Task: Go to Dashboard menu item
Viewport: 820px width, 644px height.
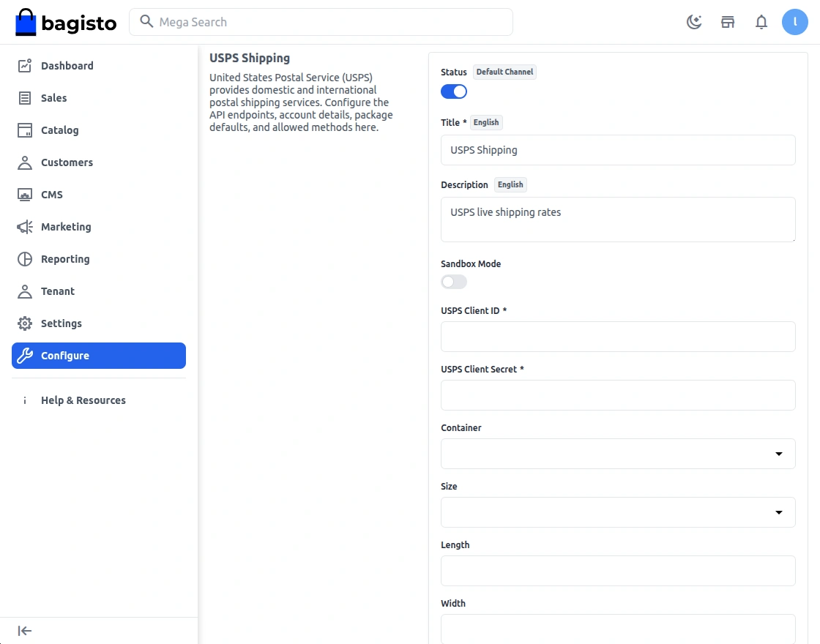Action: point(98,66)
